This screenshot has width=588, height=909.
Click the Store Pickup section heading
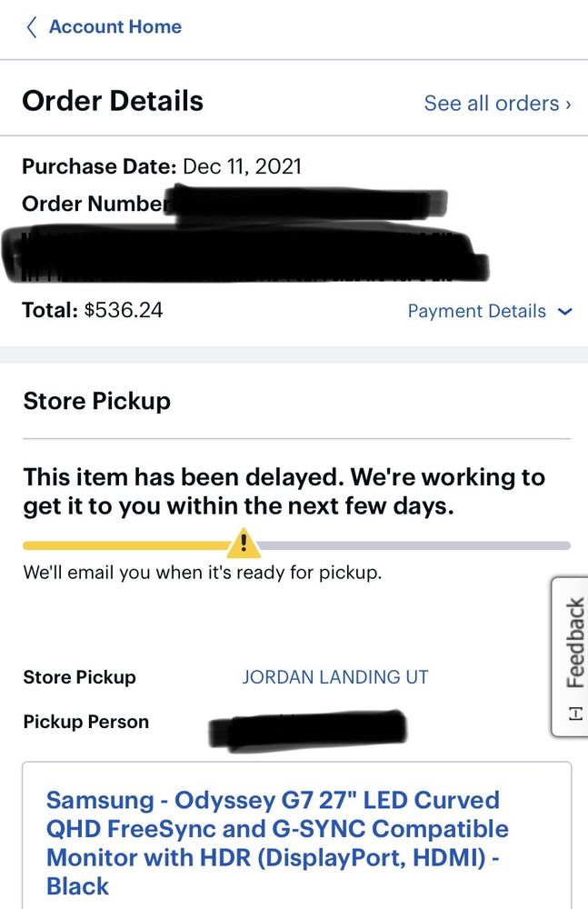[x=96, y=401]
